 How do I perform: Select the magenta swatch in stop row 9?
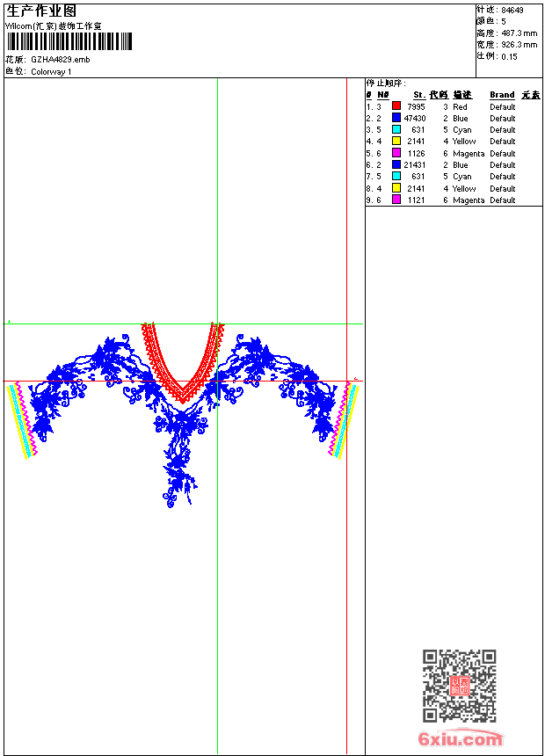pyautogui.click(x=396, y=200)
